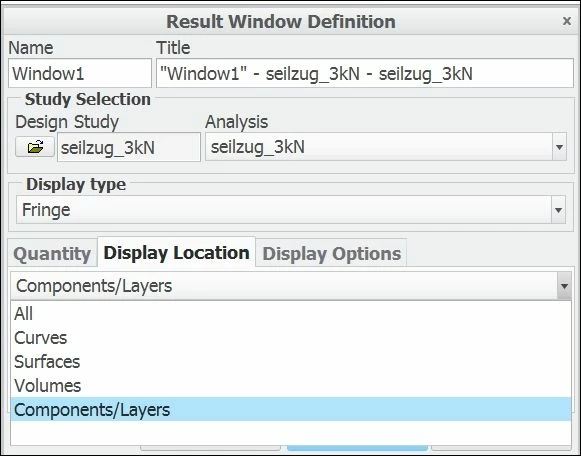
Task: Collapse the Components/Layers location dropdown arrow
Action: [564, 286]
